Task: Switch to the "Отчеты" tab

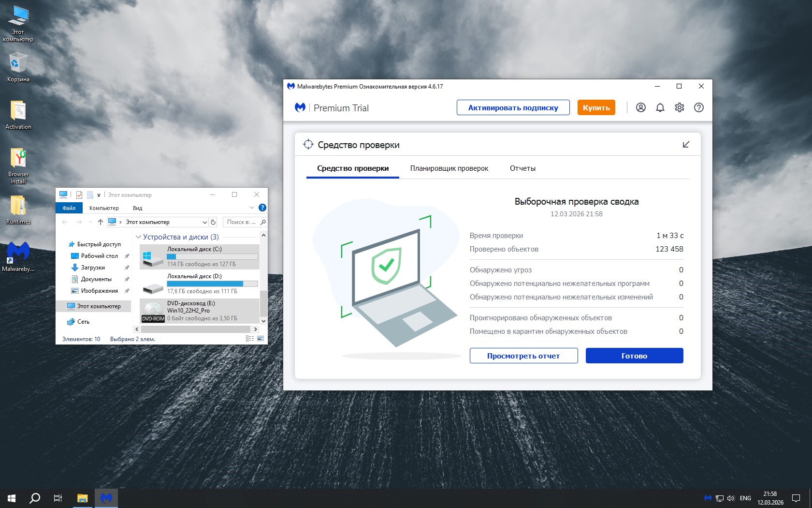Action: click(x=522, y=168)
